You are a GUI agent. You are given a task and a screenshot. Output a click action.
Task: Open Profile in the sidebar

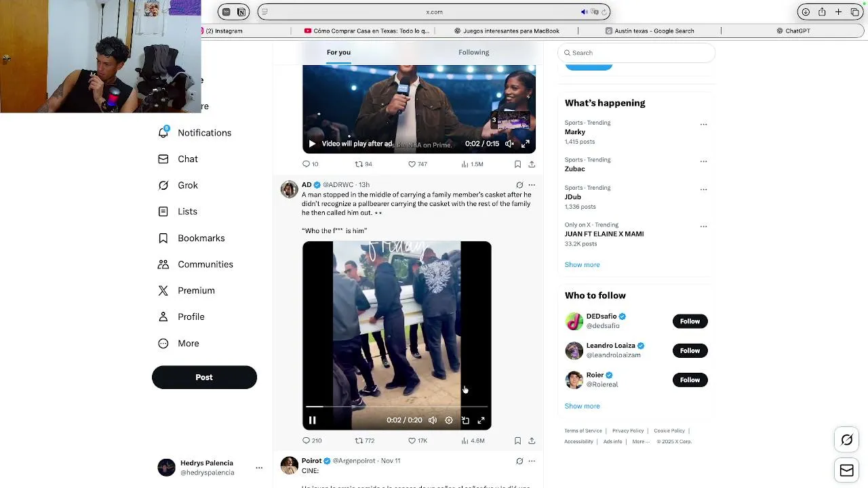(180, 317)
